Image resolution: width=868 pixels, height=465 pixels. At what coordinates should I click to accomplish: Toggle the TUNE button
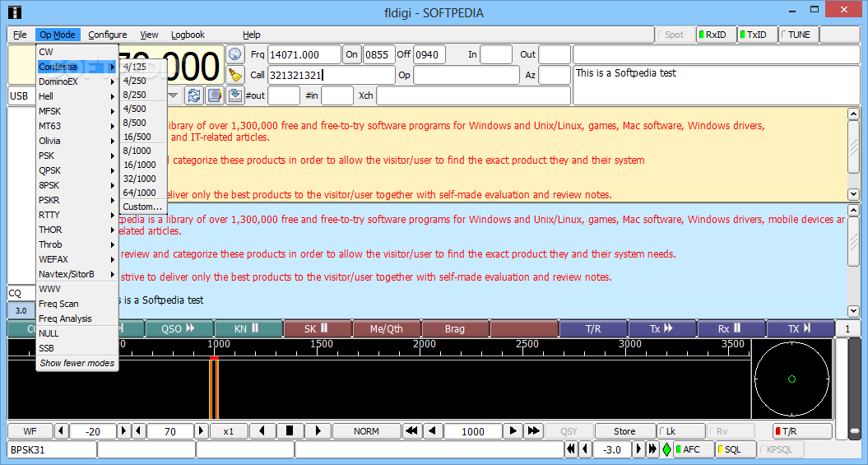click(x=798, y=35)
